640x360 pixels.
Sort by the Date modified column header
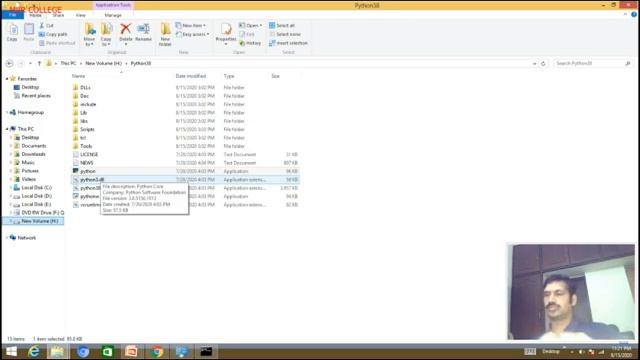coord(191,76)
